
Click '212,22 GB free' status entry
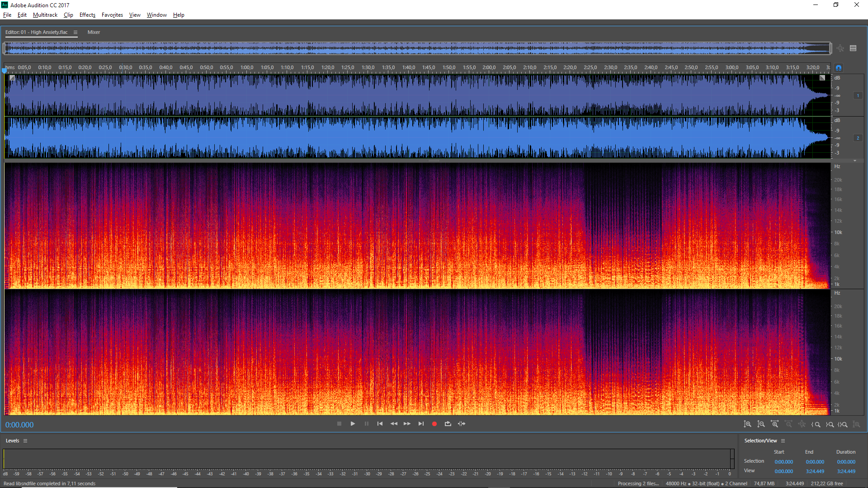(827, 483)
